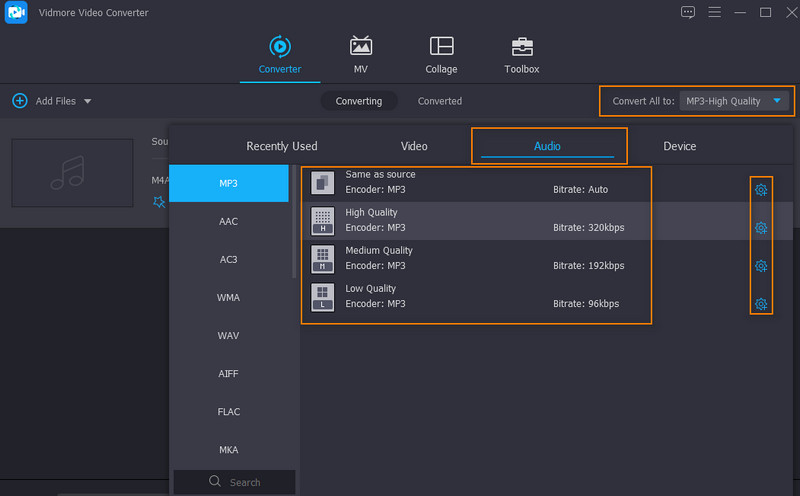Open settings gear for High Quality preset

click(760, 228)
